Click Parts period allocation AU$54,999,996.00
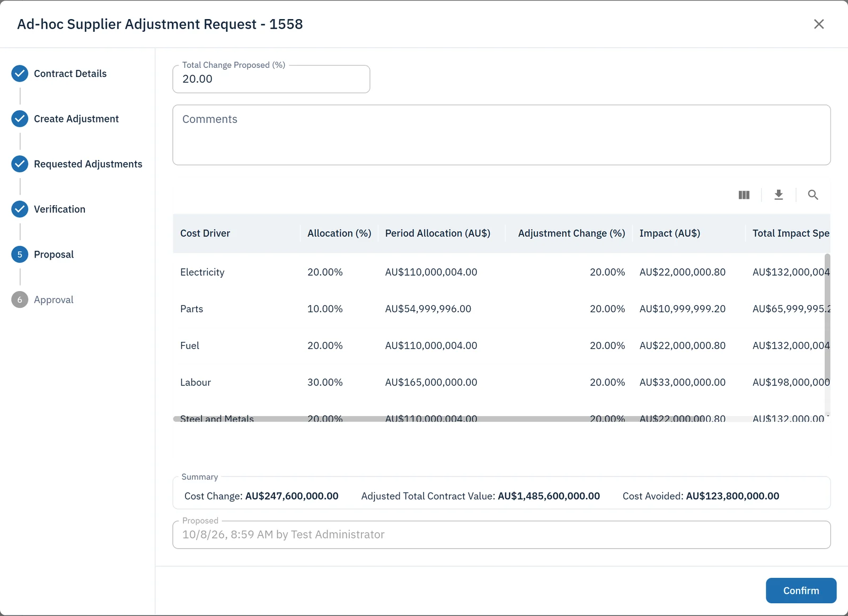The height and width of the screenshot is (616, 848). pos(428,309)
